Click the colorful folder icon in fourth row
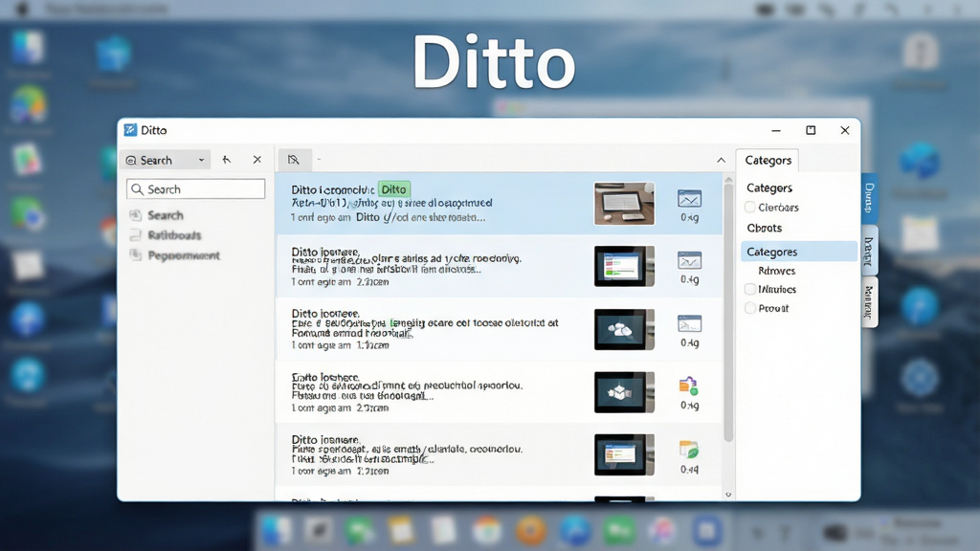This screenshot has width=980, height=551. click(689, 386)
